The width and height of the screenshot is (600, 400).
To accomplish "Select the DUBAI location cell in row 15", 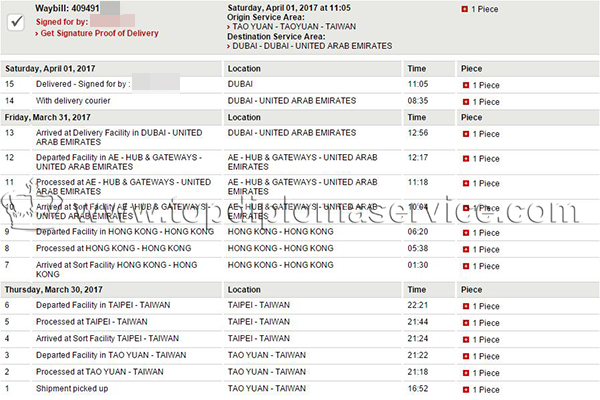I will tap(240, 84).
